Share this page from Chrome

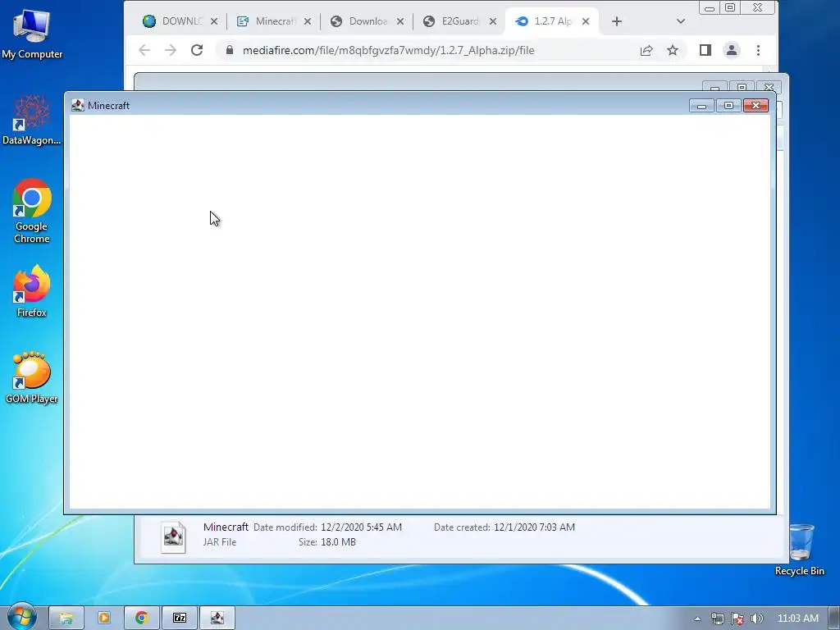(646, 50)
